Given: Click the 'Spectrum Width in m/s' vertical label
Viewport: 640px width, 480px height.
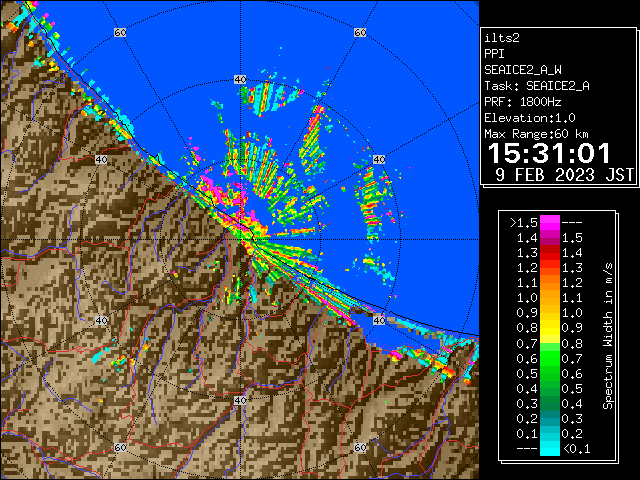Looking at the screenshot, I should [x=608, y=336].
